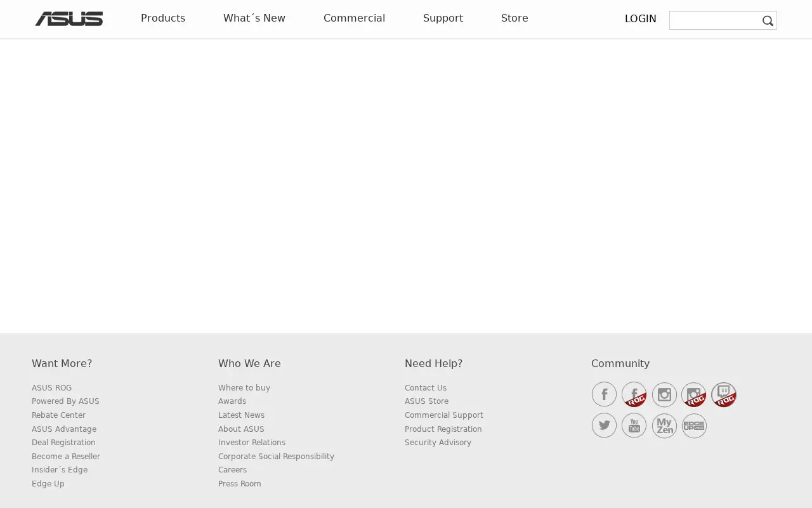Open the Edge Up community icon
812x508 pixels.
pos(694,425)
